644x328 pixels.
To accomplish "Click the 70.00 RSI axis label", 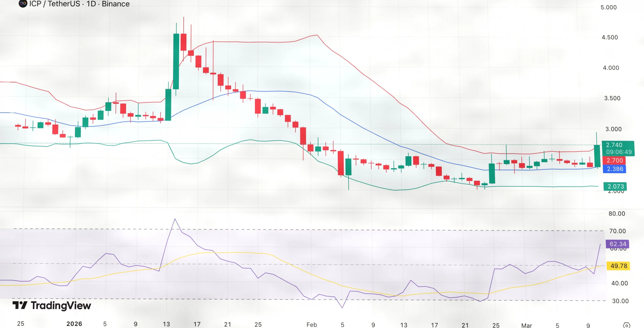I will click(x=618, y=231).
